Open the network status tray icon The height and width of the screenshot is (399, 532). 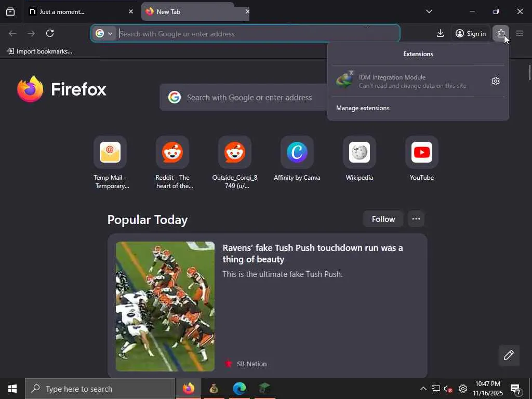[x=436, y=389]
